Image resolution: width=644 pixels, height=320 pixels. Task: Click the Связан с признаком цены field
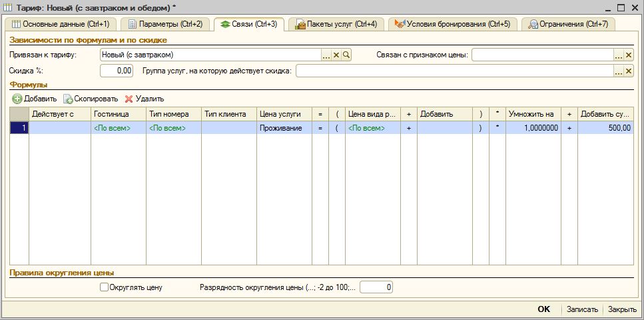(x=542, y=55)
